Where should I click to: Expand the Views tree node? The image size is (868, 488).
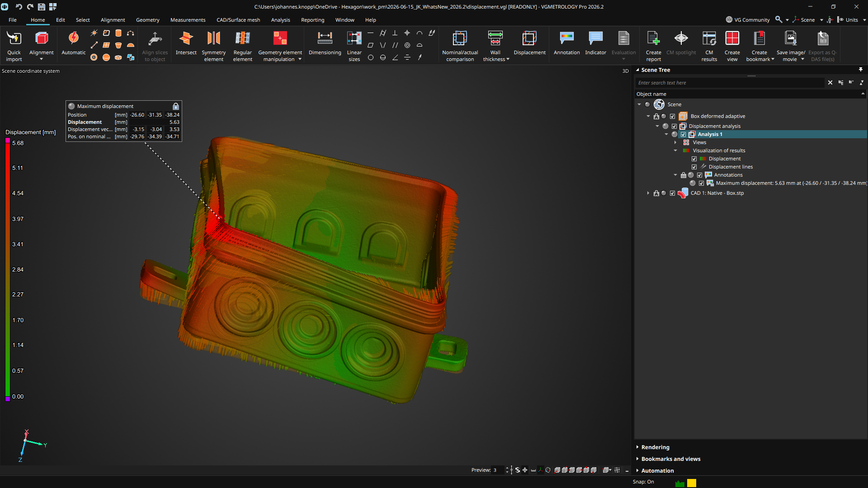675,143
